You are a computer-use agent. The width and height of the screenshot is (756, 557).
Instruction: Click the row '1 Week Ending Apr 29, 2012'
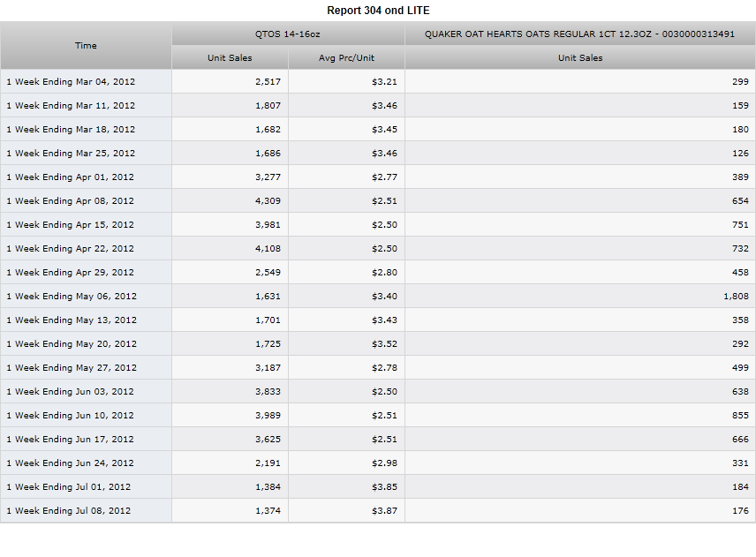pyautogui.click(x=378, y=272)
